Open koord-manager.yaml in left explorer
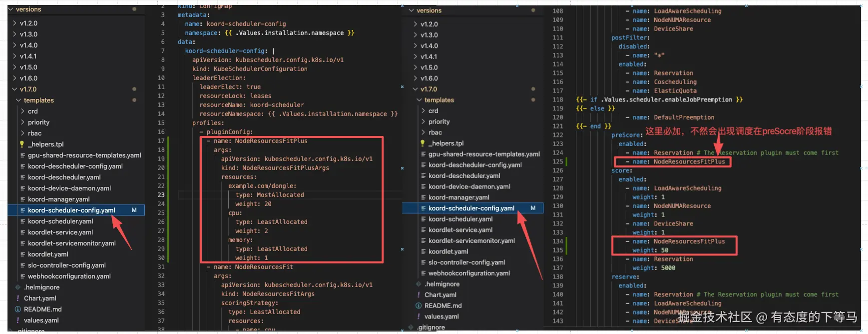This screenshot has height=334, width=868. 59,199
